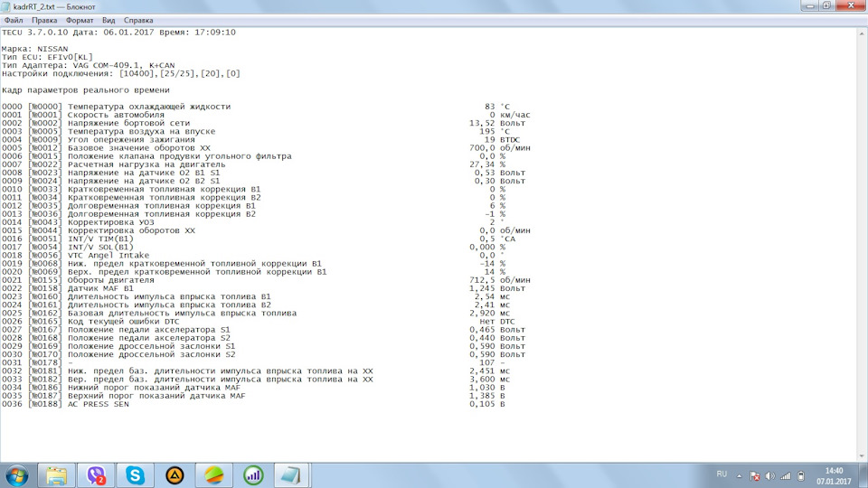The width and height of the screenshot is (868, 488).
Task: Maximize the Notepad window
Action: point(826,5)
